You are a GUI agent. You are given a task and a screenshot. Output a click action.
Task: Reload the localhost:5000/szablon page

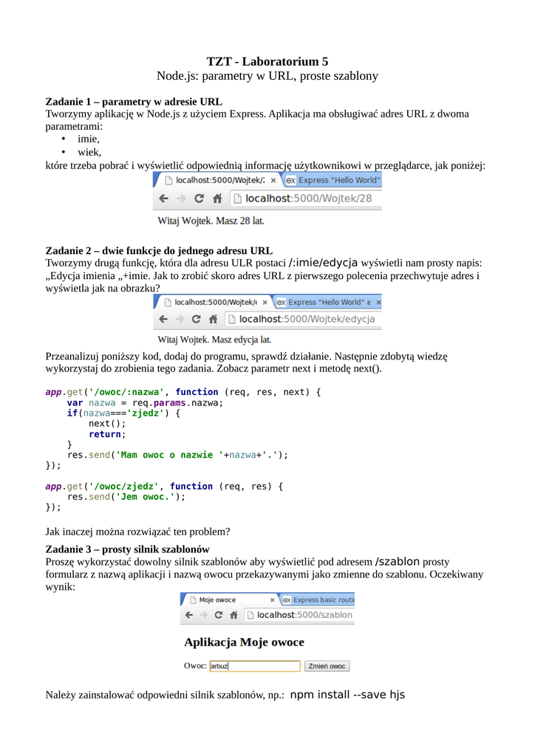[219, 615]
